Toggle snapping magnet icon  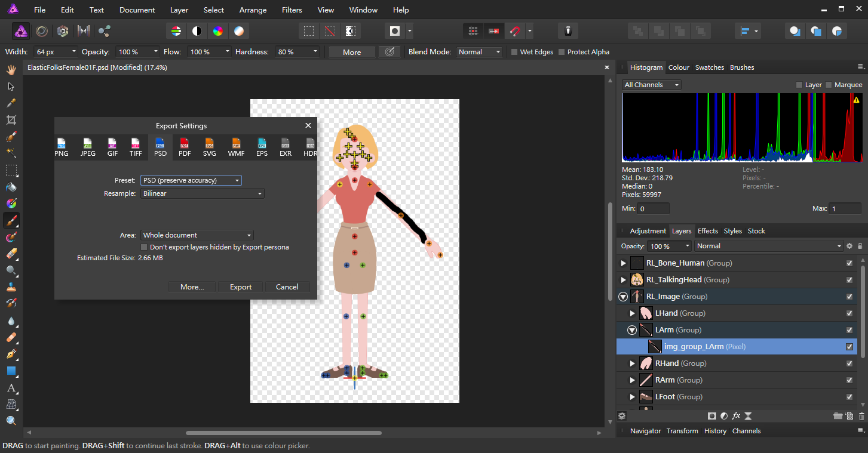click(514, 31)
